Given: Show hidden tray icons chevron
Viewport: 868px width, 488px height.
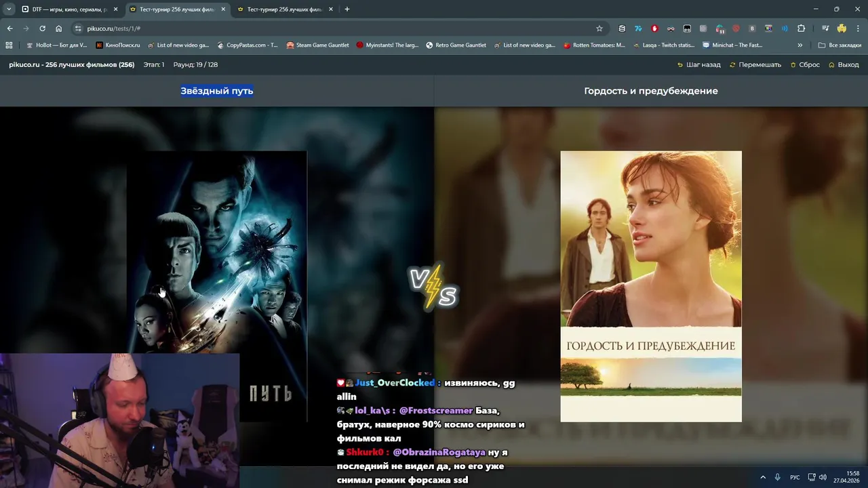Looking at the screenshot, I should 763,477.
